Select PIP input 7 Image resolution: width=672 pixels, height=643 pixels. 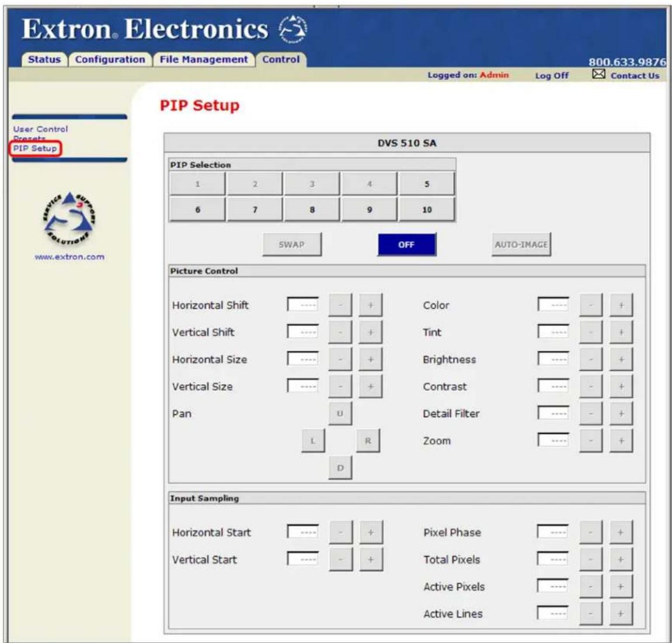(x=255, y=210)
